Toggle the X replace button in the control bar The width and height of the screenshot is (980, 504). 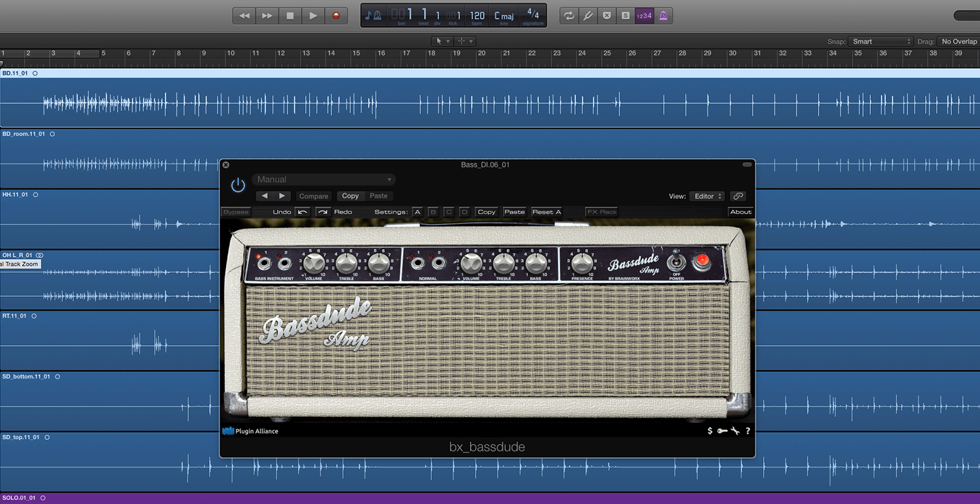pos(607,16)
